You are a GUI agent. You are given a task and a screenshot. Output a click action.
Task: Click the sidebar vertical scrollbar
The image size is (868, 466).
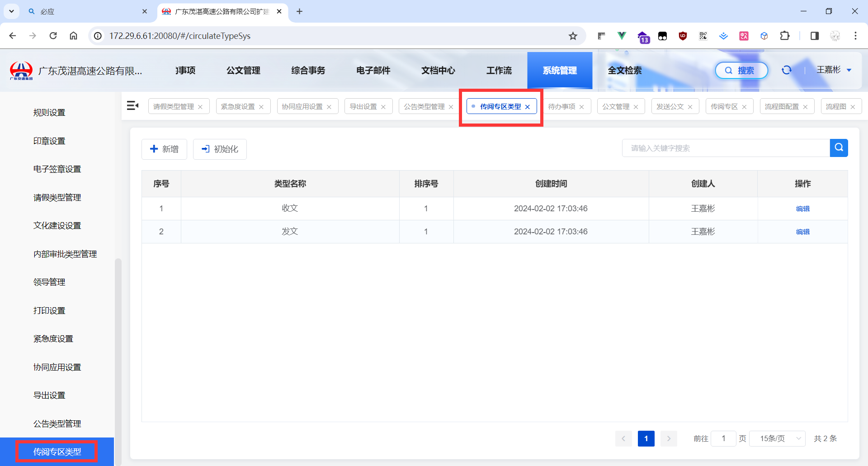pyautogui.click(x=118, y=362)
